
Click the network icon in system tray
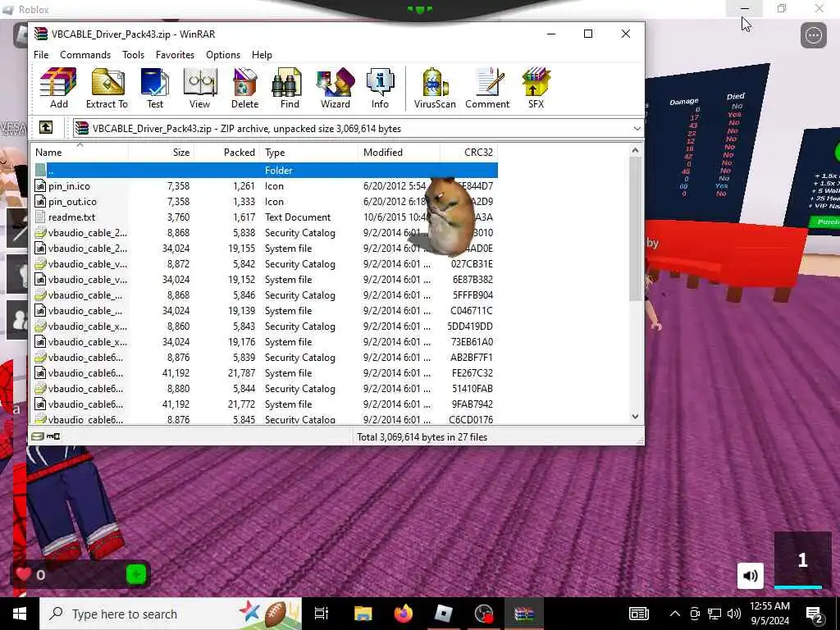click(714, 614)
